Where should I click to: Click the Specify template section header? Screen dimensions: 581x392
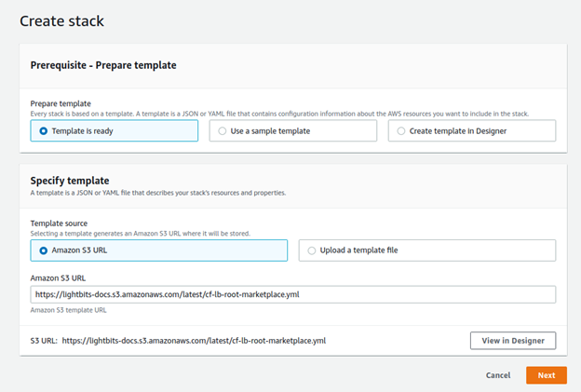[x=70, y=181]
